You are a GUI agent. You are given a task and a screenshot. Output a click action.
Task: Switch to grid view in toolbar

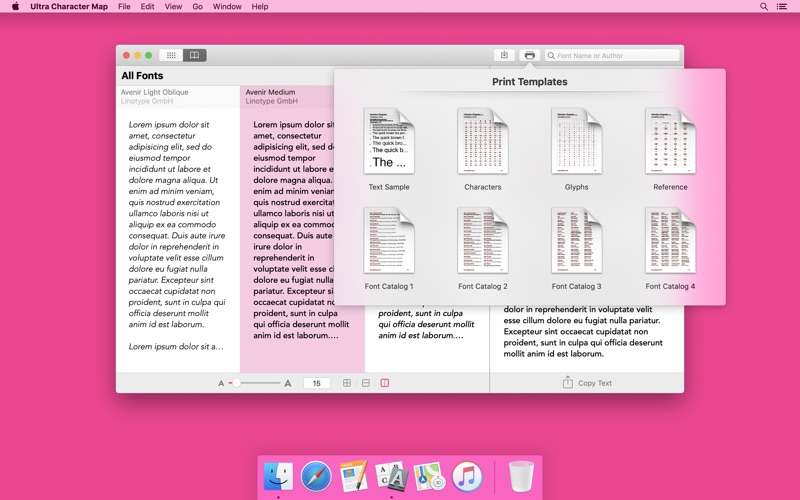171,55
